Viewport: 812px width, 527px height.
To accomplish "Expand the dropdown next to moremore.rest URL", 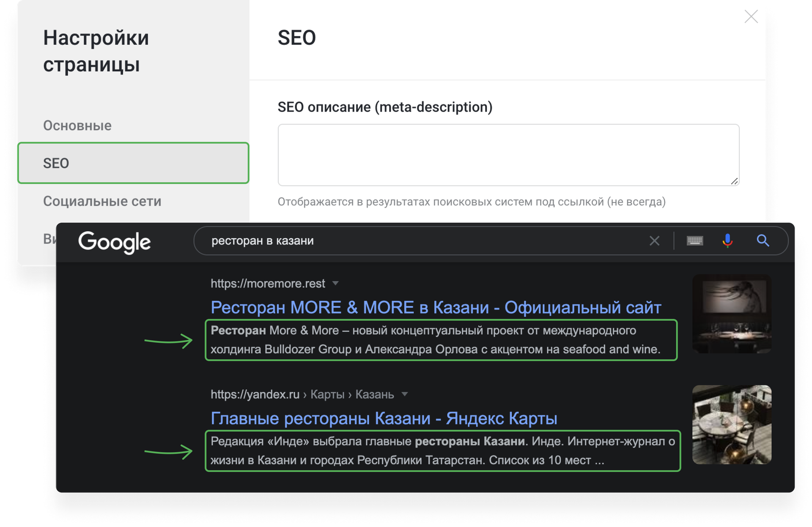I will point(335,284).
